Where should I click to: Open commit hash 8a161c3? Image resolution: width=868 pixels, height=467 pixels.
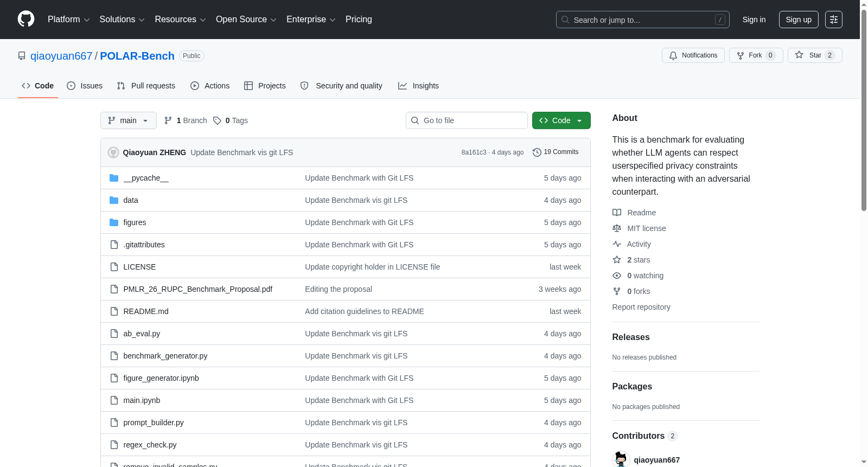474,152
